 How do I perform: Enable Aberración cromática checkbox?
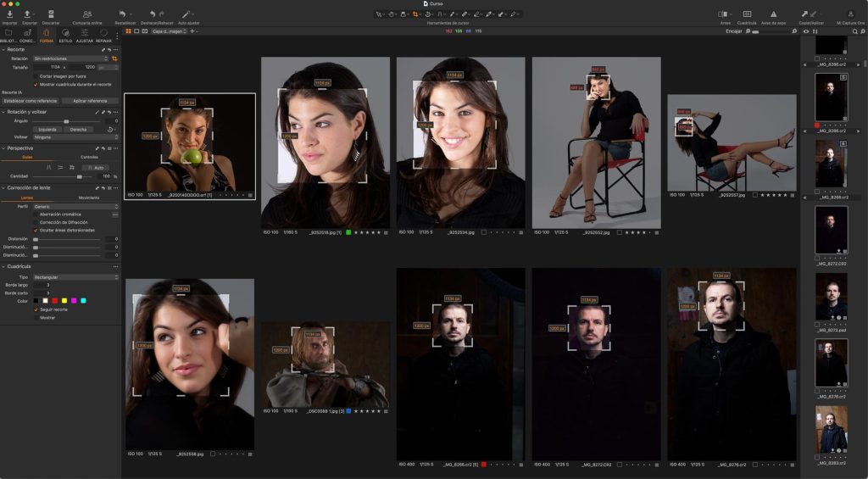click(36, 214)
